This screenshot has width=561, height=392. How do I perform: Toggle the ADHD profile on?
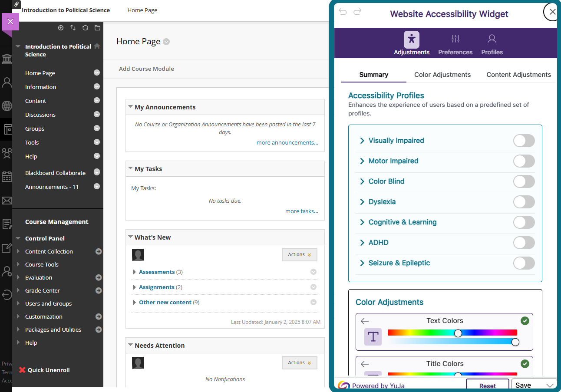click(x=524, y=243)
